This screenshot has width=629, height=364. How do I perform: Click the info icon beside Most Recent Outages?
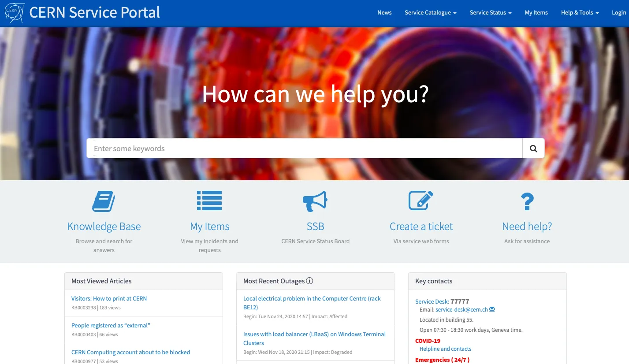[309, 281]
